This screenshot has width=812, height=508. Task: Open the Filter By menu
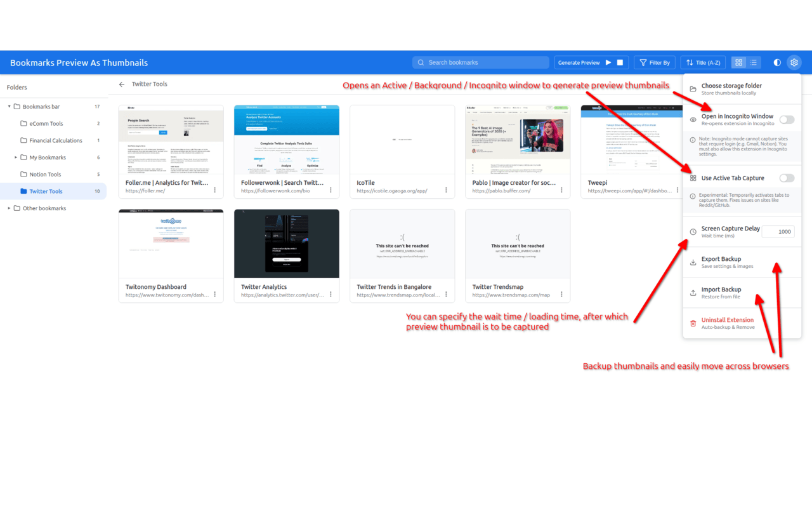(655, 62)
